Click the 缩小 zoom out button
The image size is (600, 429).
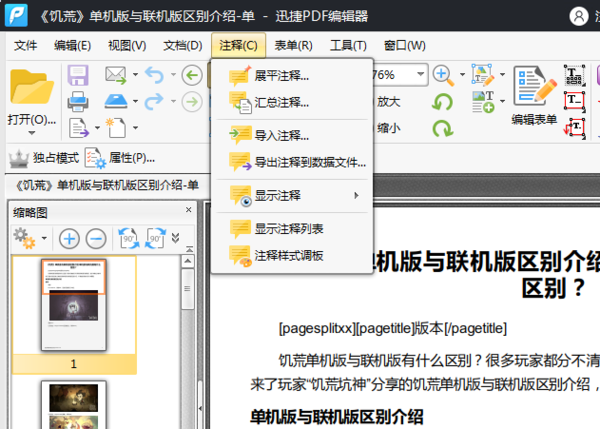tap(387, 128)
